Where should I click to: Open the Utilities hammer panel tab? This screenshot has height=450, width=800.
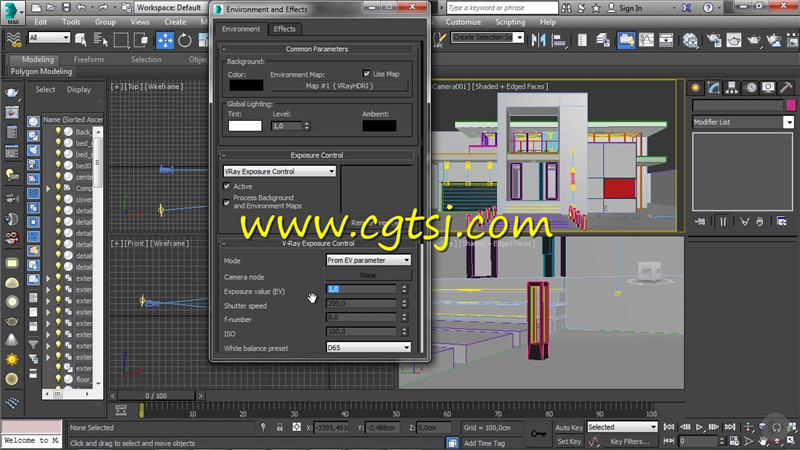point(786,88)
